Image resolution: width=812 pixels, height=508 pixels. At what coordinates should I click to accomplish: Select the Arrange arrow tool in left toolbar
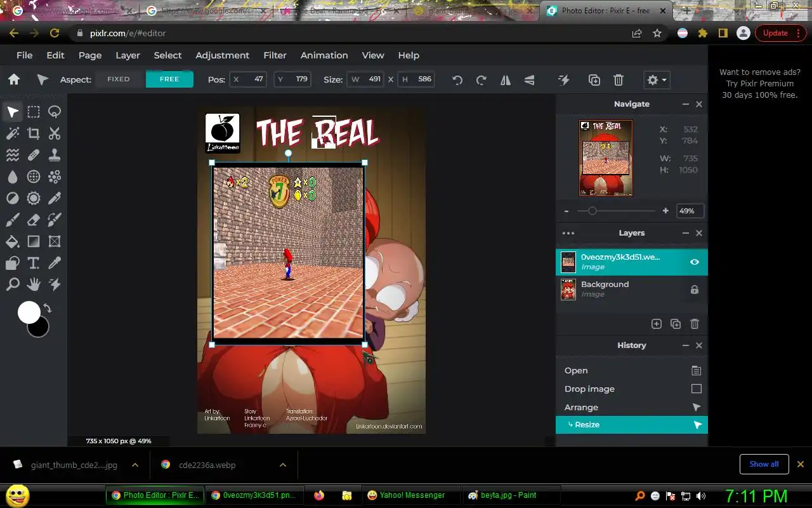pyautogui.click(x=13, y=112)
